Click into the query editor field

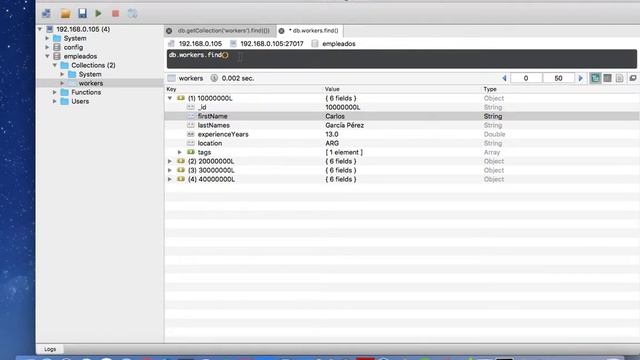pos(402,59)
